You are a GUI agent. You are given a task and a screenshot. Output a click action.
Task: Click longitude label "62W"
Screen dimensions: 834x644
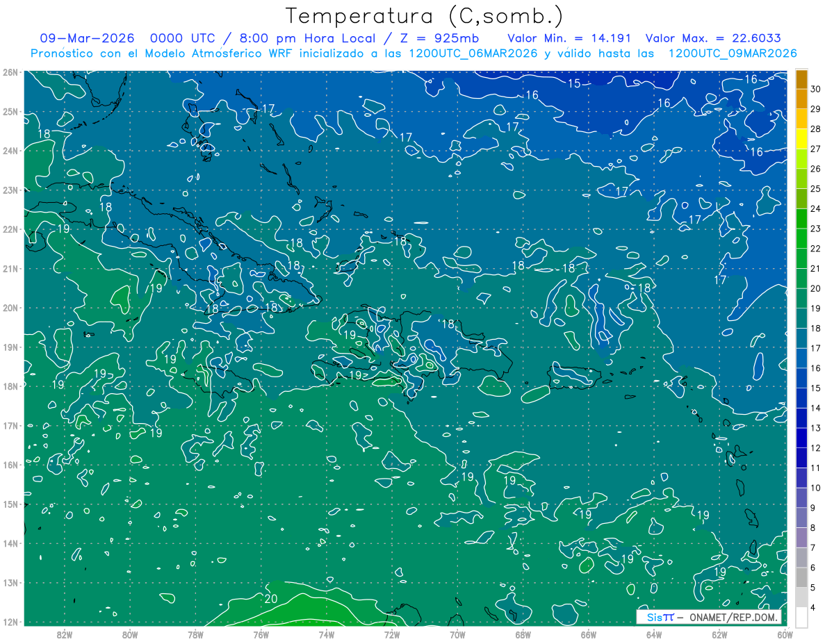pos(719,634)
